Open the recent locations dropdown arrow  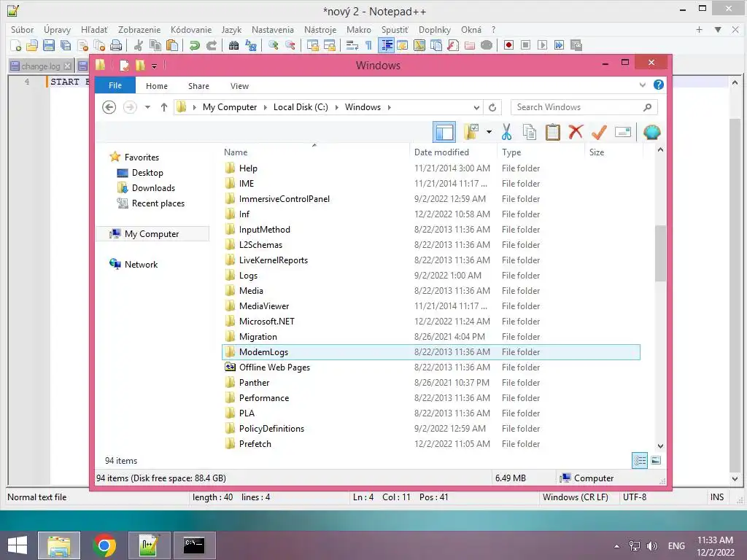point(147,107)
